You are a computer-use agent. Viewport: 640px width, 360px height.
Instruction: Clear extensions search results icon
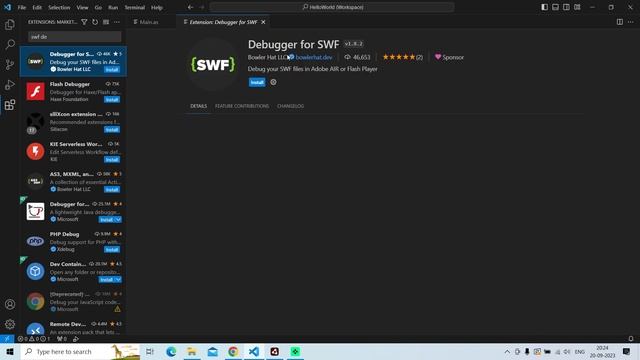(106, 22)
